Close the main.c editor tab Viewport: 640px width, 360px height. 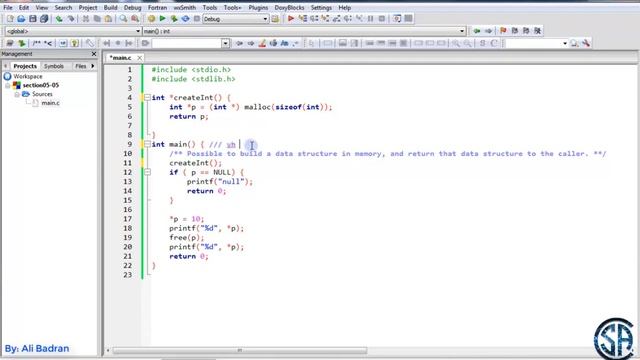[140, 58]
